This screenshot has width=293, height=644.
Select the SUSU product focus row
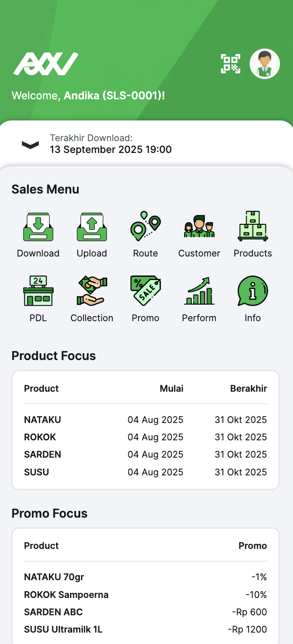click(145, 472)
